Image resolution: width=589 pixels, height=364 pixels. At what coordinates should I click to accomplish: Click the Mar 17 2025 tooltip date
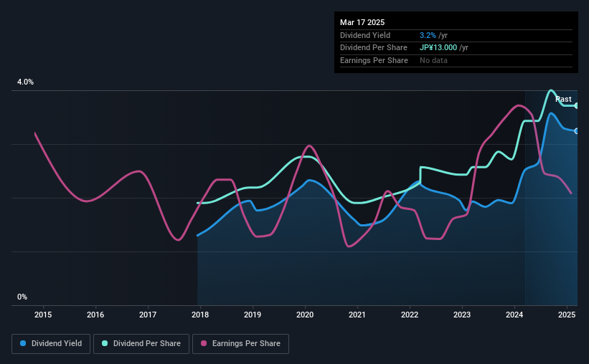(362, 22)
